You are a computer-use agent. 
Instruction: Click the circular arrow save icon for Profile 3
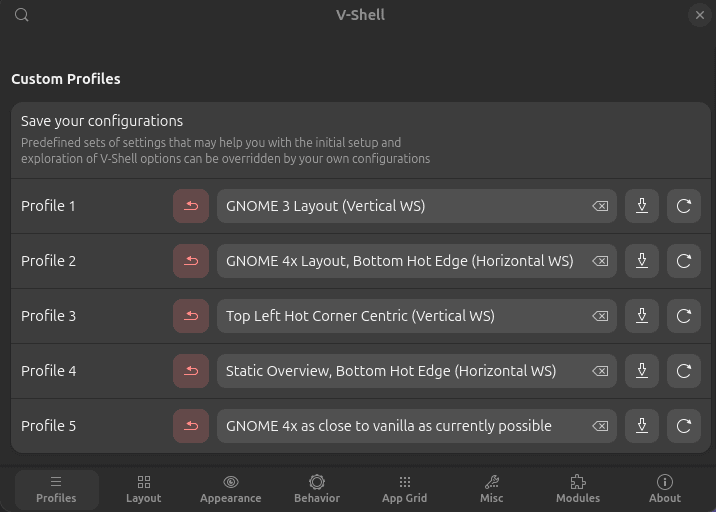pyautogui.click(x=684, y=316)
